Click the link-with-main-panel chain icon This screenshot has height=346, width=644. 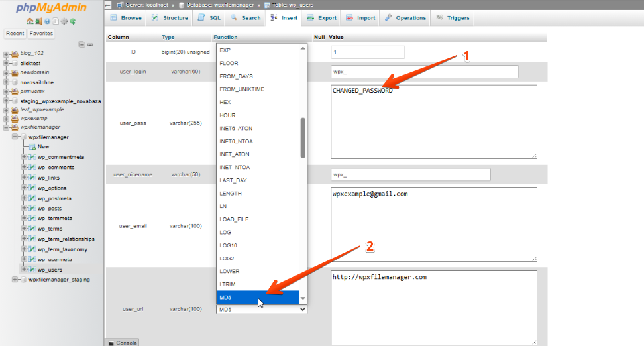point(90,44)
